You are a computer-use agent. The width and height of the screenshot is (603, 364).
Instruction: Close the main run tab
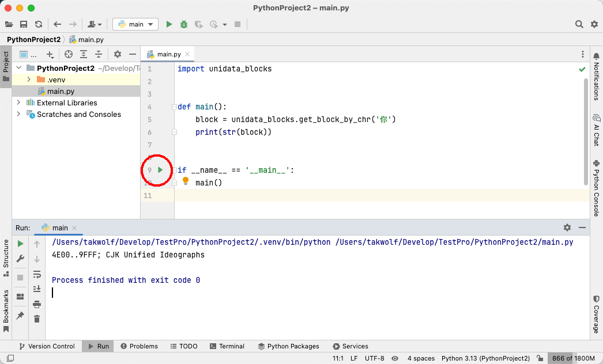(74, 228)
